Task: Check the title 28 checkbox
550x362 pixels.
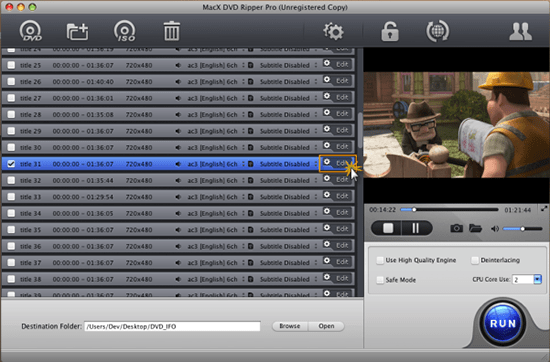Action: click(11, 114)
